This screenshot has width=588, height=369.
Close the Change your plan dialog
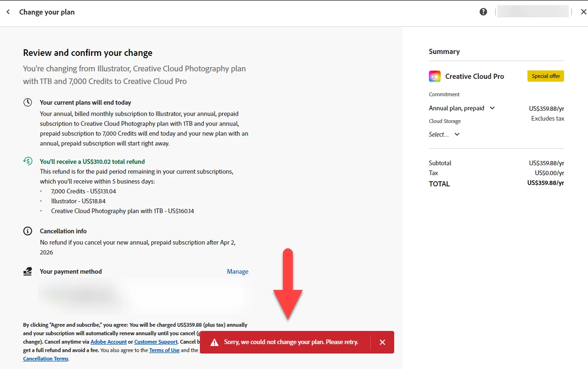tap(583, 12)
